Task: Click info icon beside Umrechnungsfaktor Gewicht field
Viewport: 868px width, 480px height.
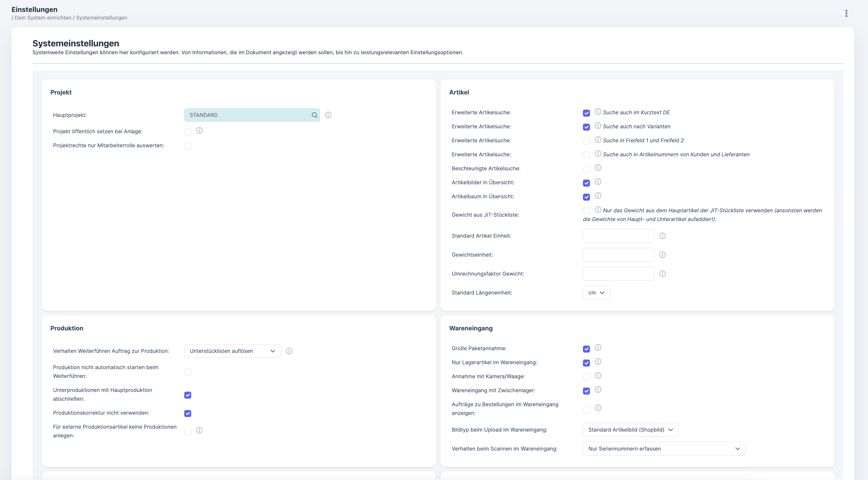Action: 662,274
